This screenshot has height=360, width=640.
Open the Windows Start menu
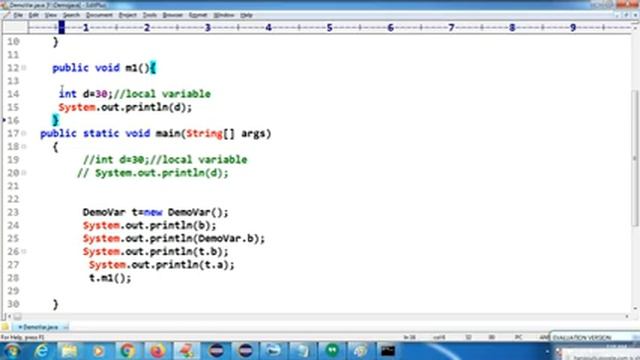11,351
